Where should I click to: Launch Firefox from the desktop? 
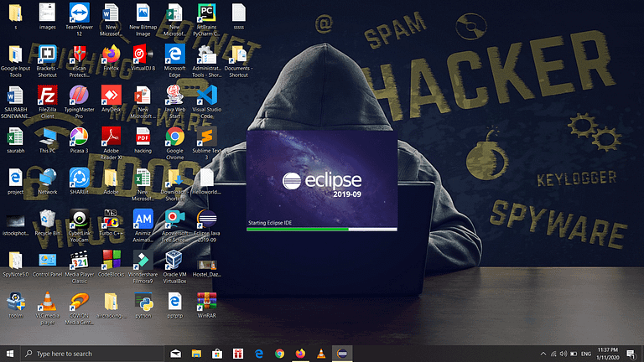point(111,58)
